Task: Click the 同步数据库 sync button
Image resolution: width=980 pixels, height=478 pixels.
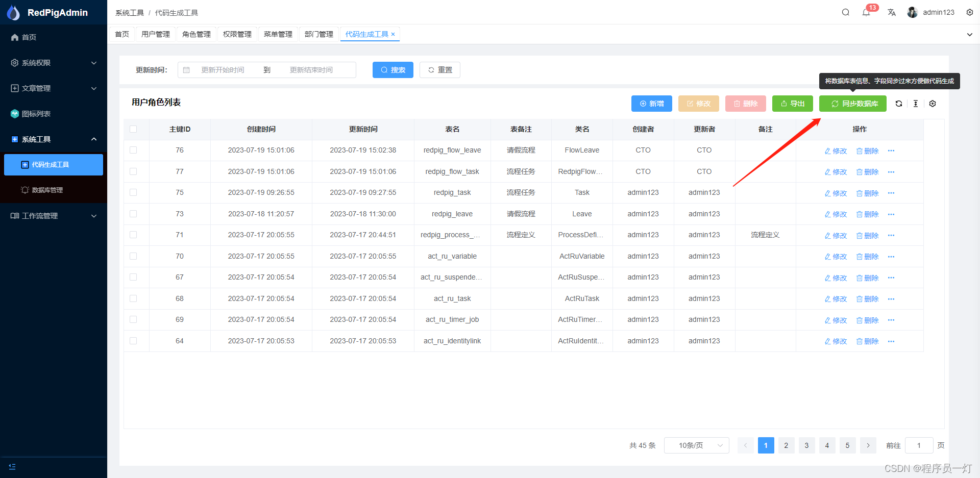Action: [853, 104]
